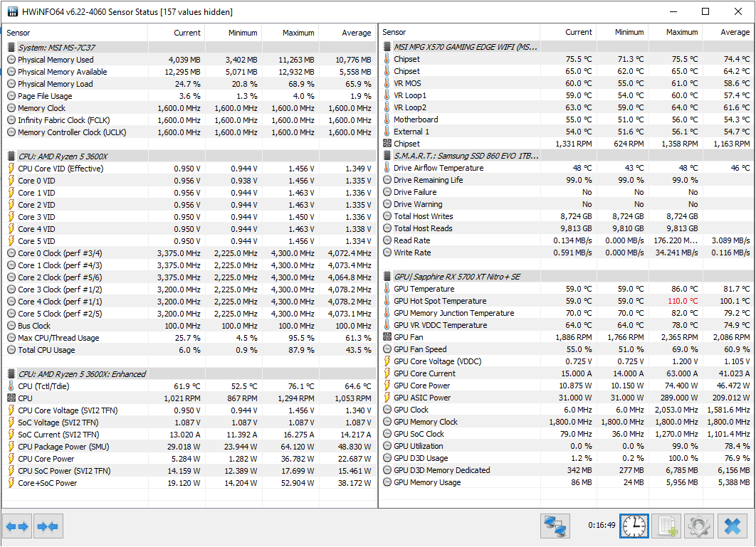
Task: Click the expand columns arrows button
Action: point(17,526)
